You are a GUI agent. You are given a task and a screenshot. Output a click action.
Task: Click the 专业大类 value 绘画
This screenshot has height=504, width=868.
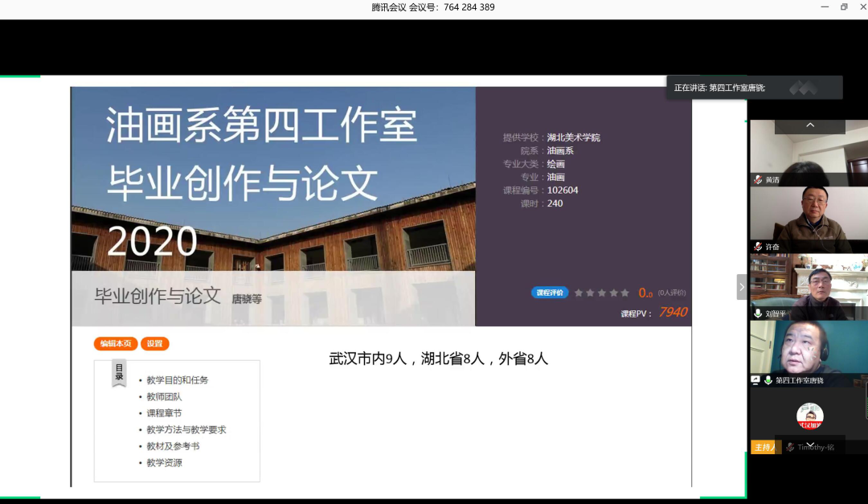click(x=556, y=164)
